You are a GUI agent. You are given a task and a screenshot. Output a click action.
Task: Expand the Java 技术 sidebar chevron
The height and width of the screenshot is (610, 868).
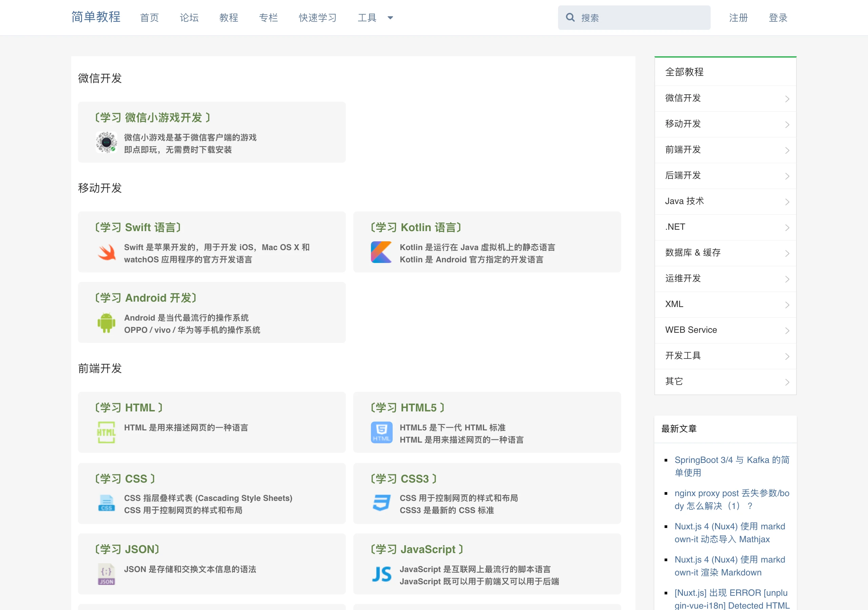[x=787, y=202]
